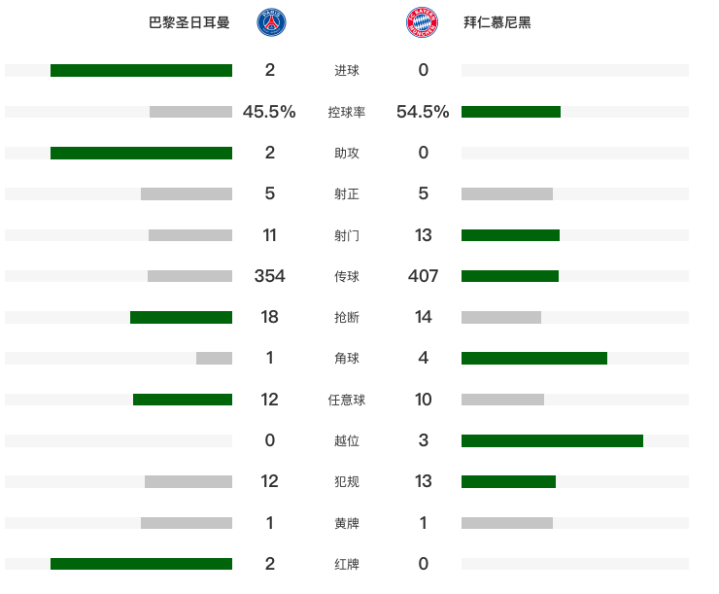Click the 越位 stat label
This screenshot has height=594, width=719.
[x=347, y=440]
